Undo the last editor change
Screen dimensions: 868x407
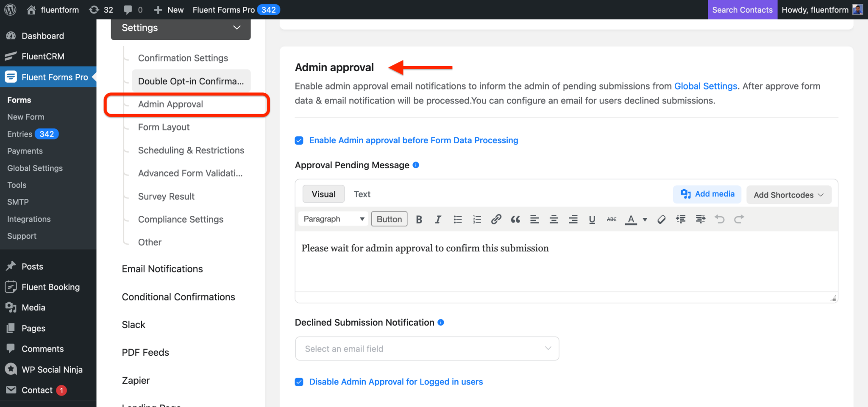tap(719, 219)
